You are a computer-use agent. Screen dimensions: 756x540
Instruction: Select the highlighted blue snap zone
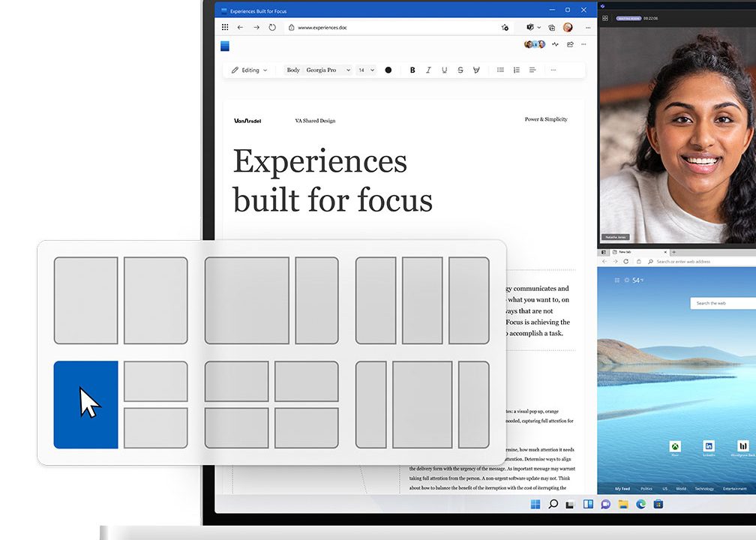[x=85, y=404]
